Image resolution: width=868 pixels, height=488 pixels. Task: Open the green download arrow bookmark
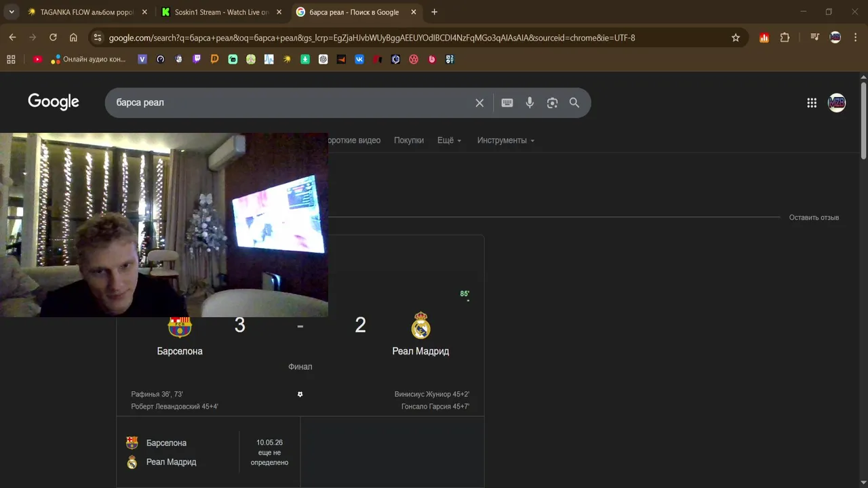pos(305,59)
